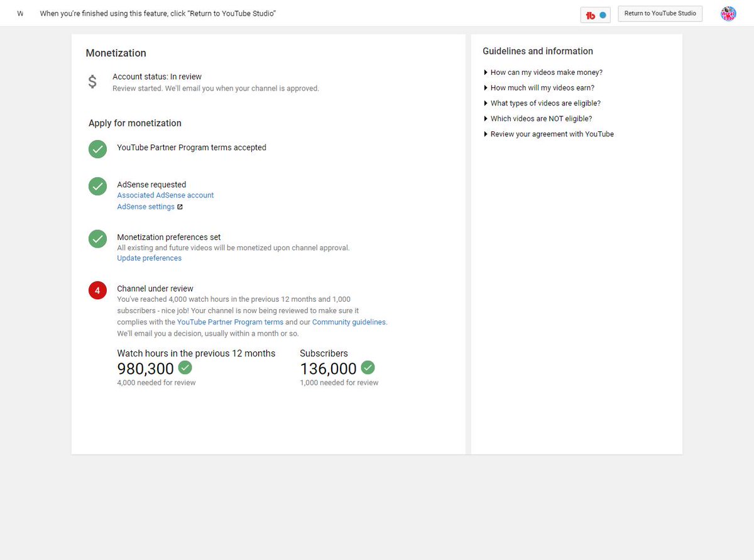Click the 'AdSense requested' step title
The image size is (754, 560).
(151, 185)
